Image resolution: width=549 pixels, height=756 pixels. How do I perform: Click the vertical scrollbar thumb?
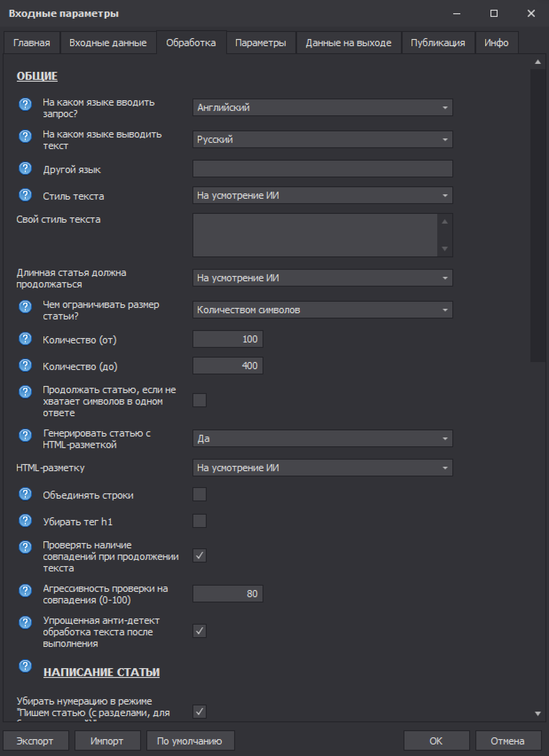(x=538, y=213)
